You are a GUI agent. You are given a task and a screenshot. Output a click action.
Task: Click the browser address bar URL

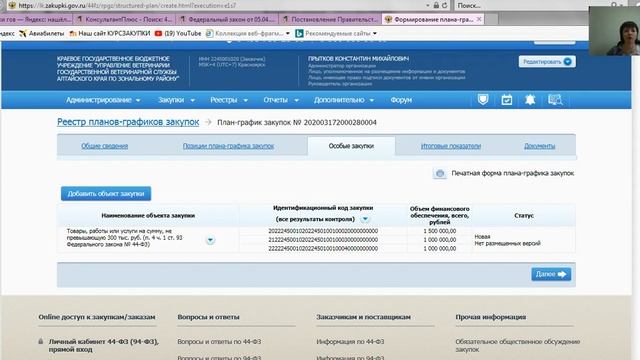(x=127, y=6)
